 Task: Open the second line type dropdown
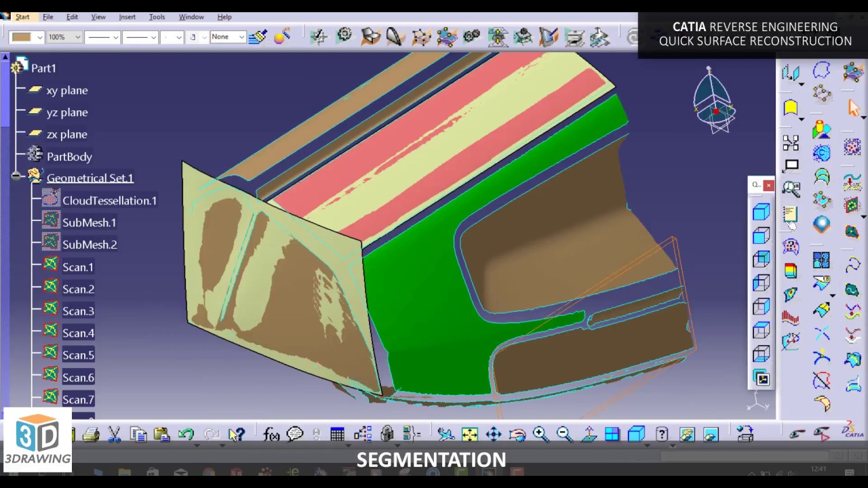pos(140,37)
